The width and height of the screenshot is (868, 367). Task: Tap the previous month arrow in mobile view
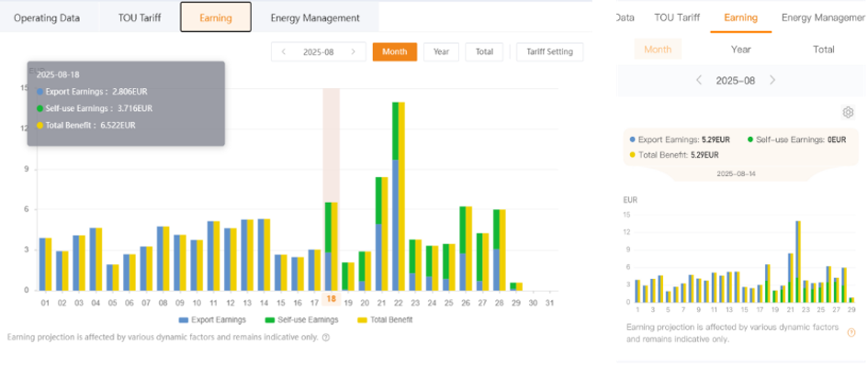point(699,81)
